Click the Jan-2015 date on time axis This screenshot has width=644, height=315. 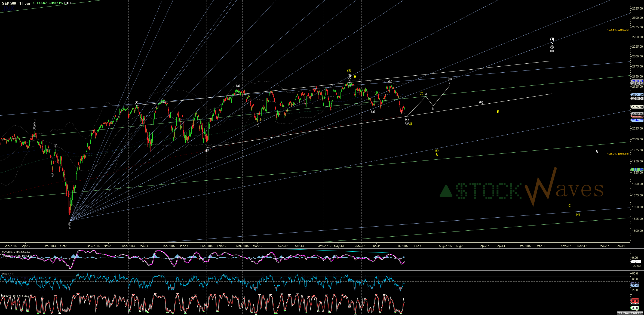click(169, 246)
